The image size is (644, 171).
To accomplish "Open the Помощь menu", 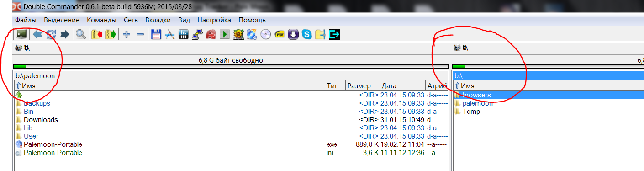I will [252, 20].
